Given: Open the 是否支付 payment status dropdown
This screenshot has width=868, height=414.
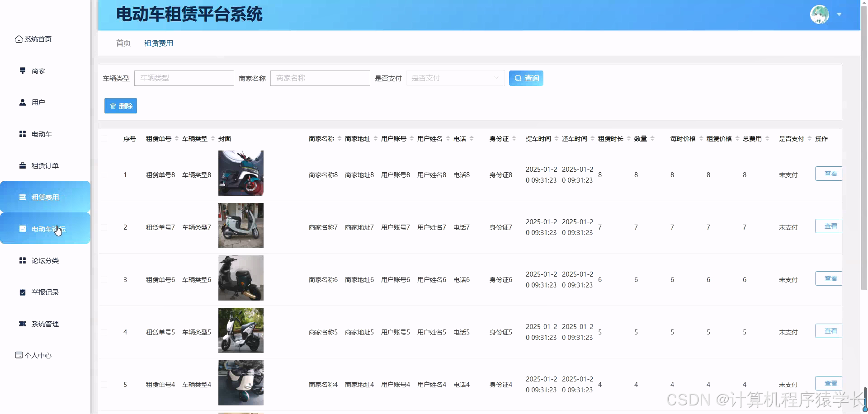Looking at the screenshot, I should 455,78.
